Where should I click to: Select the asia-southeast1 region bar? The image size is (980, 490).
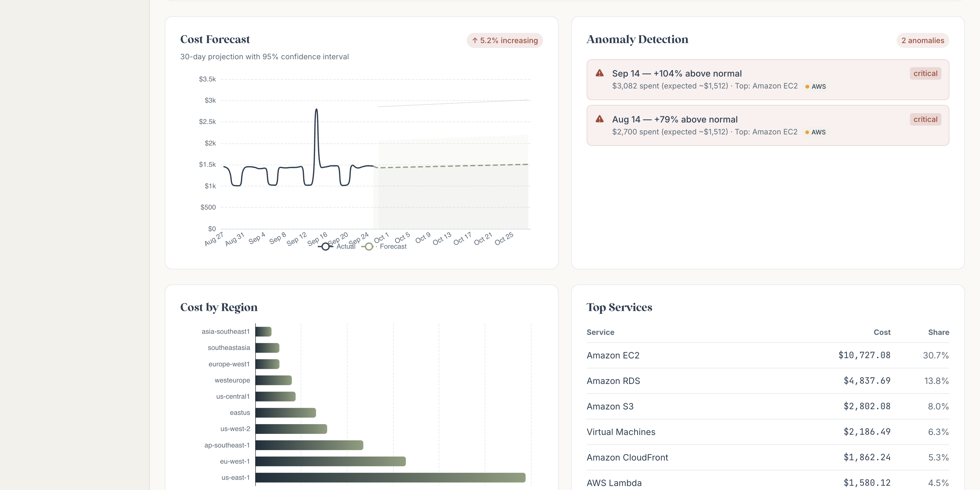click(x=264, y=332)
